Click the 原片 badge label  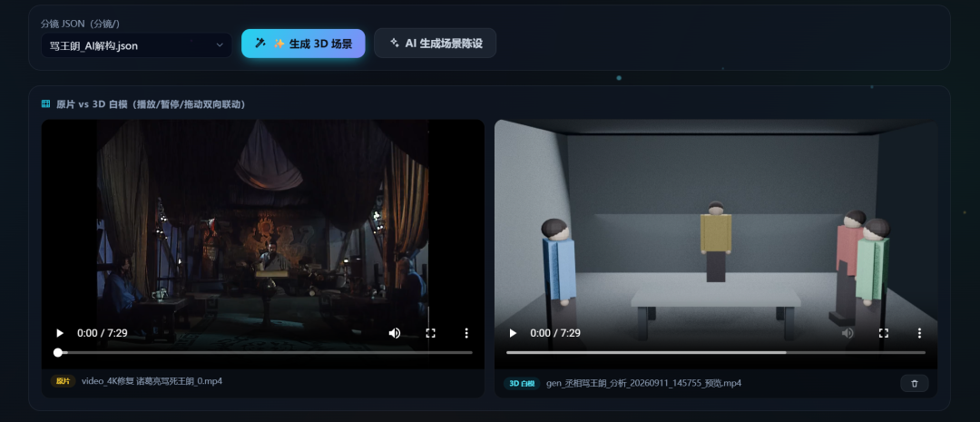(64, 381)
